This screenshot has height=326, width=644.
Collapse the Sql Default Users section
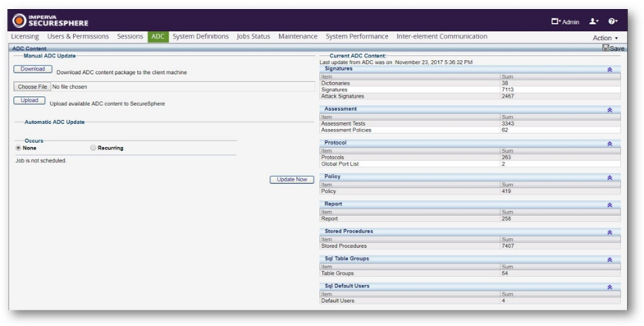pos(610,287)
